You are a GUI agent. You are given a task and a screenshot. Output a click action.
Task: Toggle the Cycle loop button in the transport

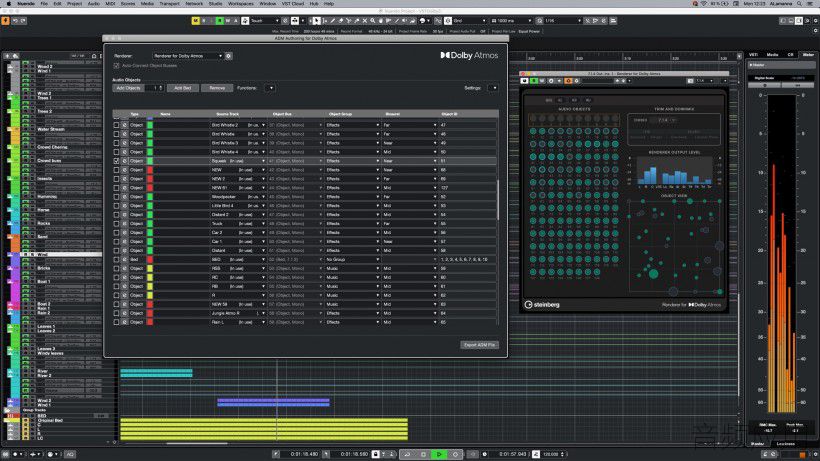click(407, 454)
